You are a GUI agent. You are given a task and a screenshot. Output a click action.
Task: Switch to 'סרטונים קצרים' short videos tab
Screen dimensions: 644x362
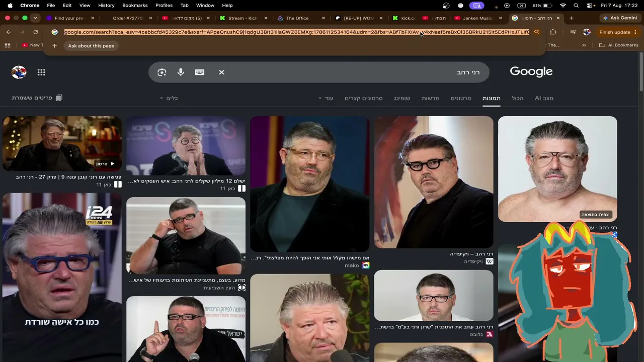coord(363,98)
